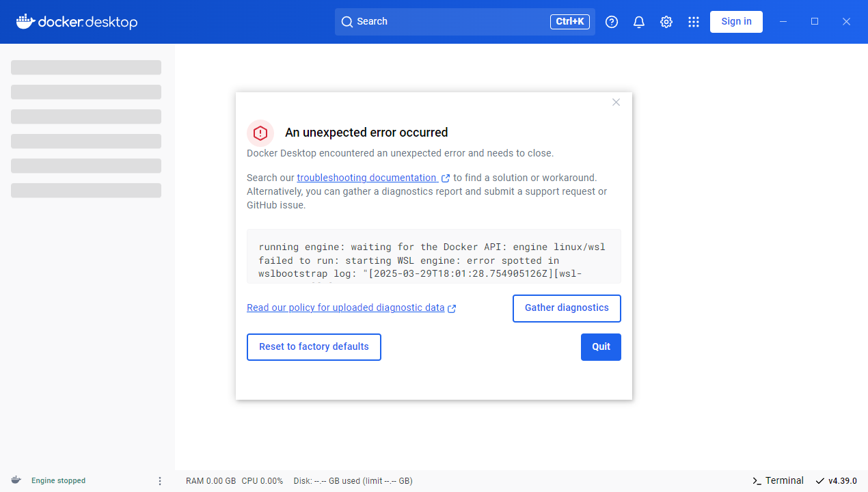This screenshot has height=492, width=868.
Task: Click the Sign in button
Action: point(736,22)
